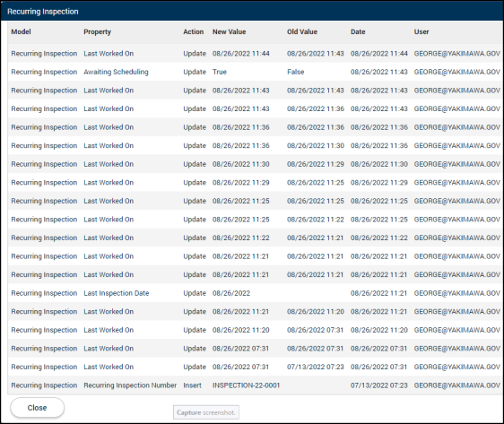Image resolution: width=504 pixels, height=424 pixels.
Task: Click old value 08/26/2022 11:22
Action: point(316,220)
